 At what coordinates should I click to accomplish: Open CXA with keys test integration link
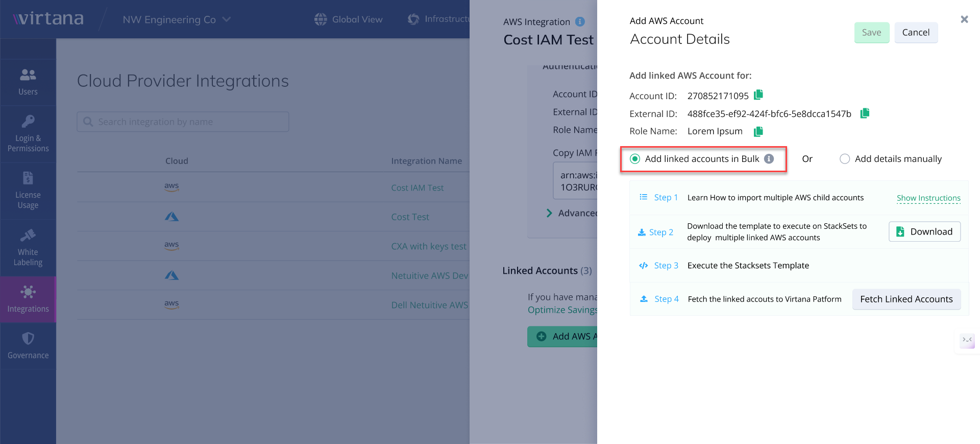point(429,246)
